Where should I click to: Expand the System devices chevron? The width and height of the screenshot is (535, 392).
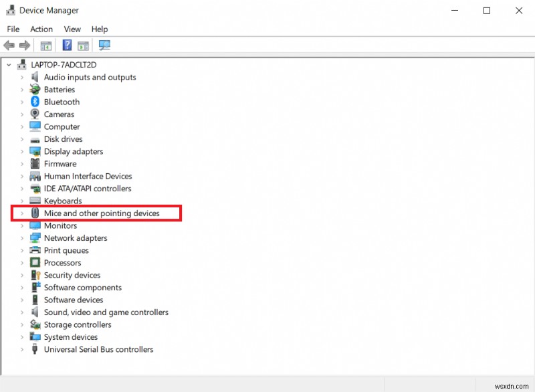click(22, 337)
